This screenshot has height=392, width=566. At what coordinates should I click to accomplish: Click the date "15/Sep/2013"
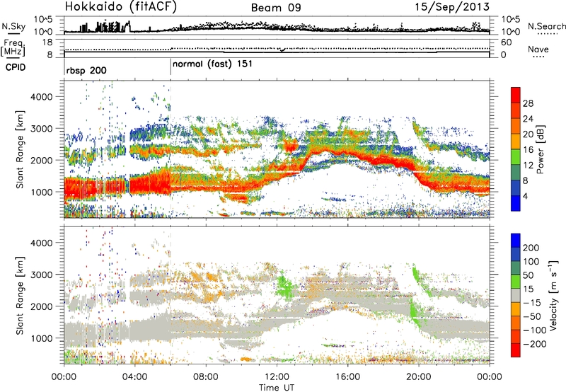[x=452, y=7]
